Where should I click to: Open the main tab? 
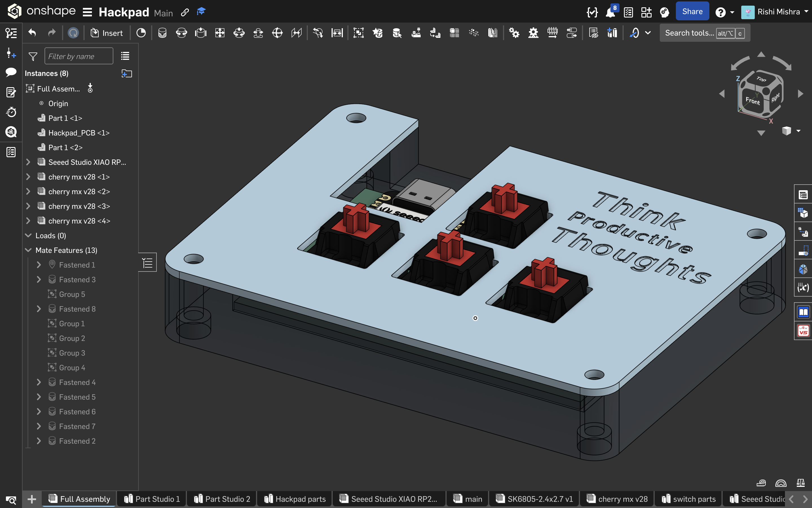coord(467,499)
